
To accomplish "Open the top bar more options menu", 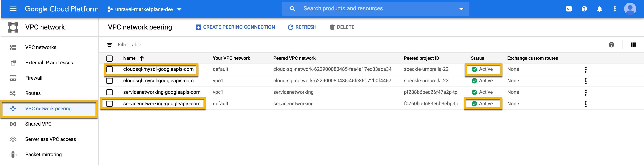I will pos(615,9).
